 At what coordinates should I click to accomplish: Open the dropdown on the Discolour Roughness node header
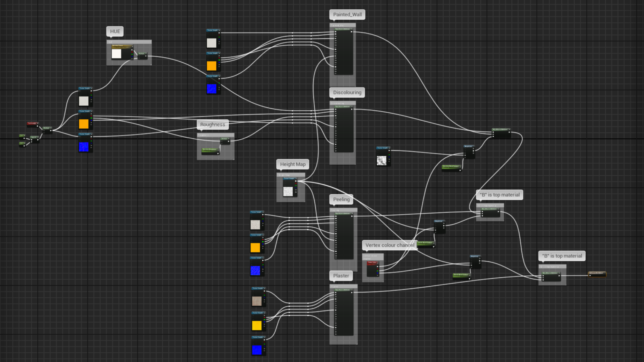pos(219,150)
